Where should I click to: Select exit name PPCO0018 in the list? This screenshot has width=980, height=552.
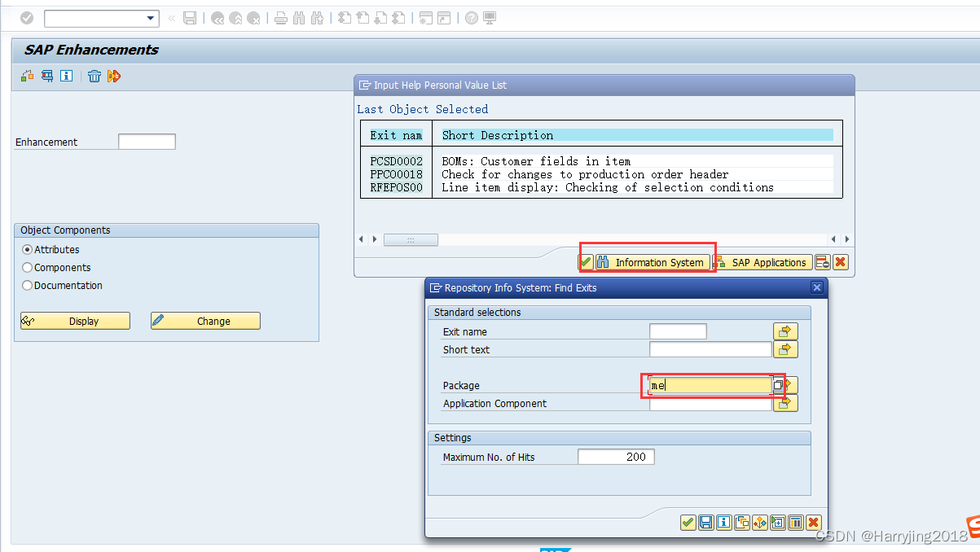396,174
